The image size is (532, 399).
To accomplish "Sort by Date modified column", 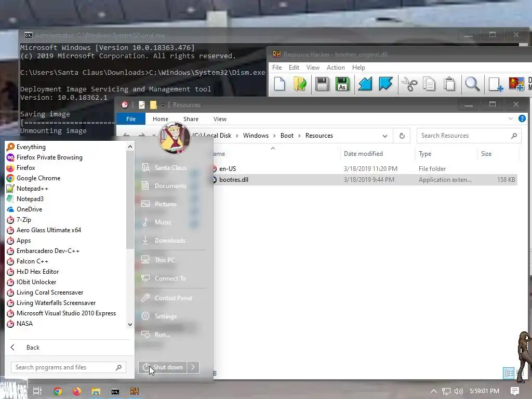I will point(363,154).
